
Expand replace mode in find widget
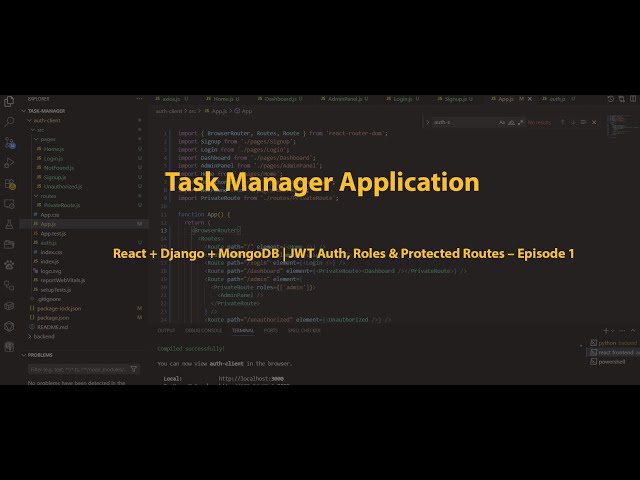point(427,122)
